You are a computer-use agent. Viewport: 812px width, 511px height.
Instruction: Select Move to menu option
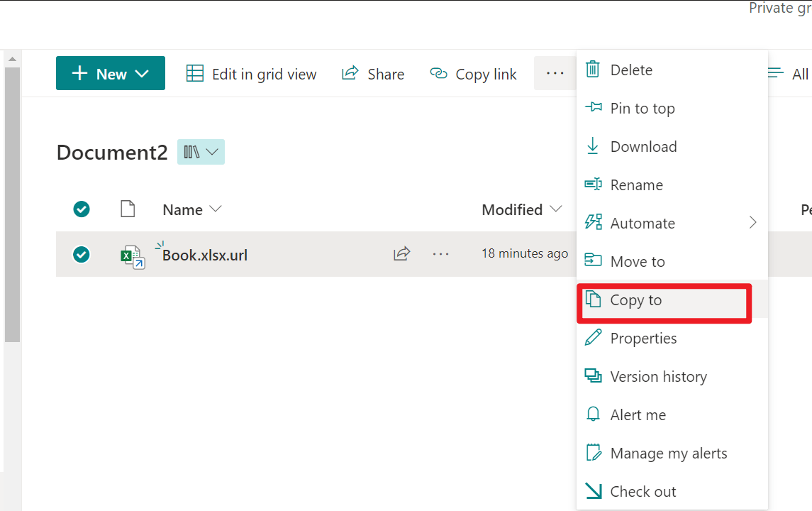[x=672, y=262]
